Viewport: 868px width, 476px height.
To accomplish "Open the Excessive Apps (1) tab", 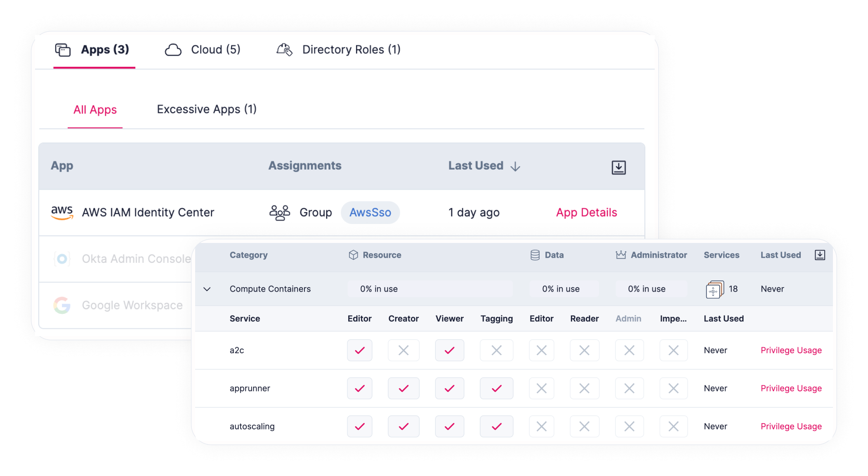I will coord(207,109).
